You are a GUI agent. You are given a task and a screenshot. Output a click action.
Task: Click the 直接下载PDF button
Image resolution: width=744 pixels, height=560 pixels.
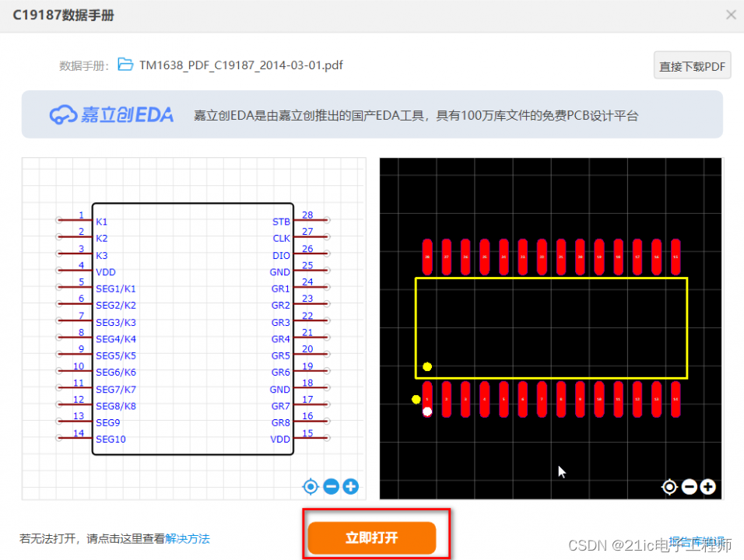[692, 65]
